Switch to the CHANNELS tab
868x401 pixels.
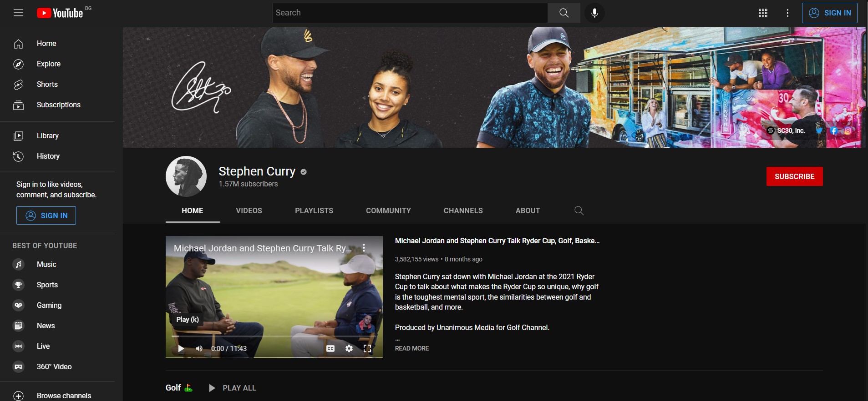click(463, 211)
